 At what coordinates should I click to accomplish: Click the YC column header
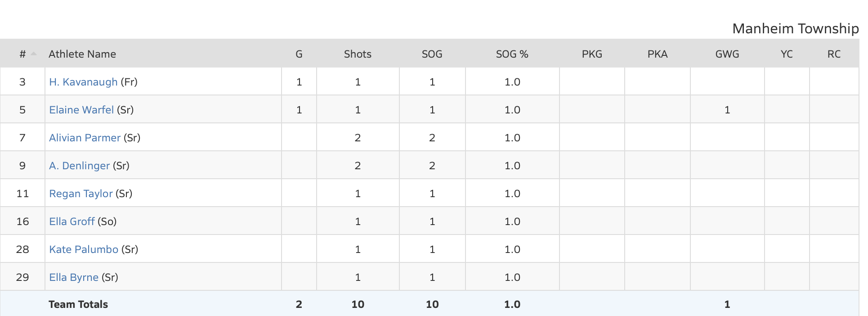click(787, 54)
